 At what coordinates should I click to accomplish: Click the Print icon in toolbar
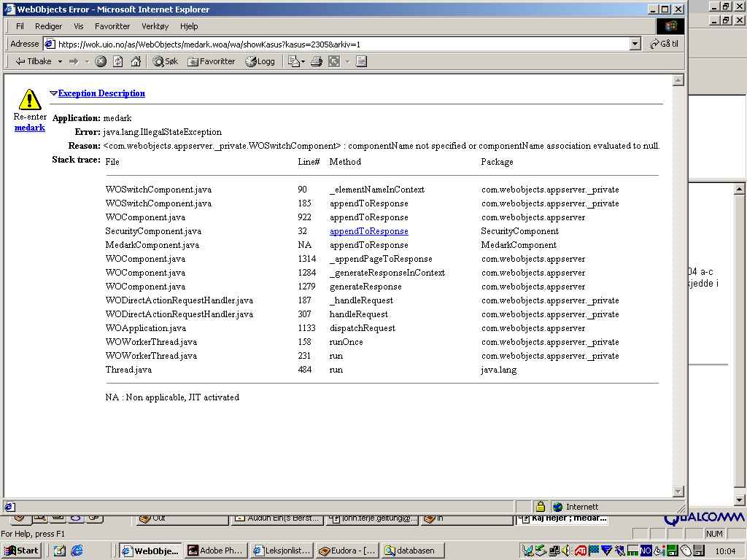point(317,62)
